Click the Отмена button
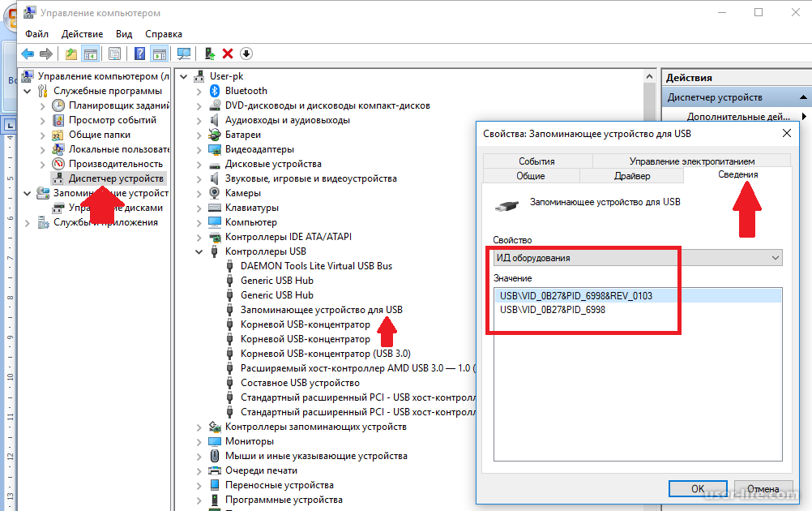This screenshot has width=812, height=511. pyautogui.click(x=763, y=489)
